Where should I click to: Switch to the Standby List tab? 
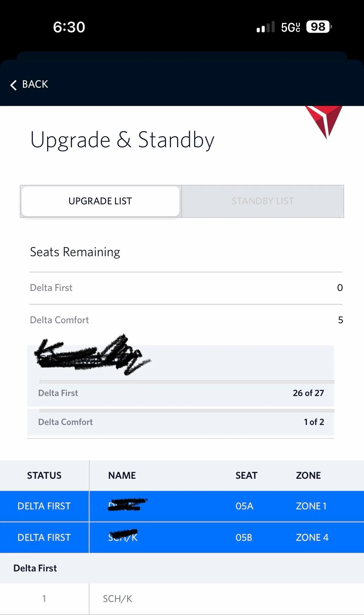tap(263, 201)
